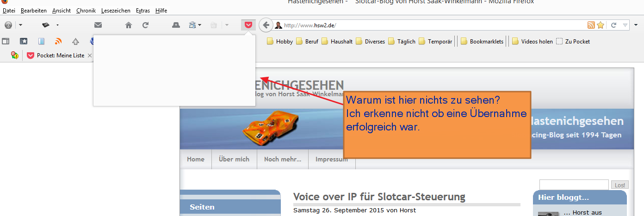
Task: Open the Bearbeiten menu
Action: click(34, 10)
